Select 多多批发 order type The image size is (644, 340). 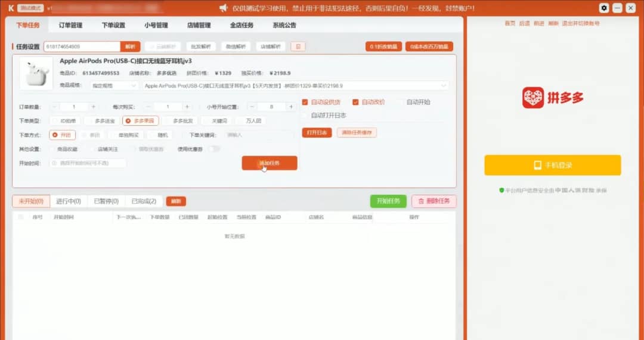click(x=180, y=121)
